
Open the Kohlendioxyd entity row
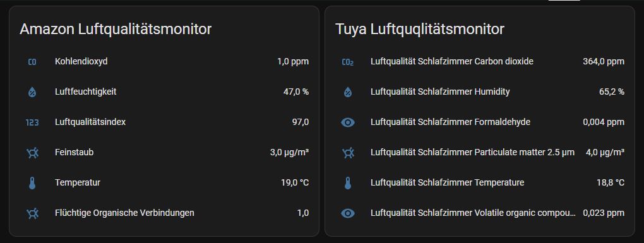164,62
